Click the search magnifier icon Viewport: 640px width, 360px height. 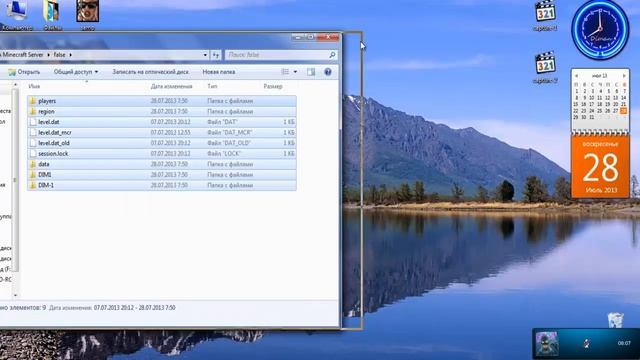point(332,55)
